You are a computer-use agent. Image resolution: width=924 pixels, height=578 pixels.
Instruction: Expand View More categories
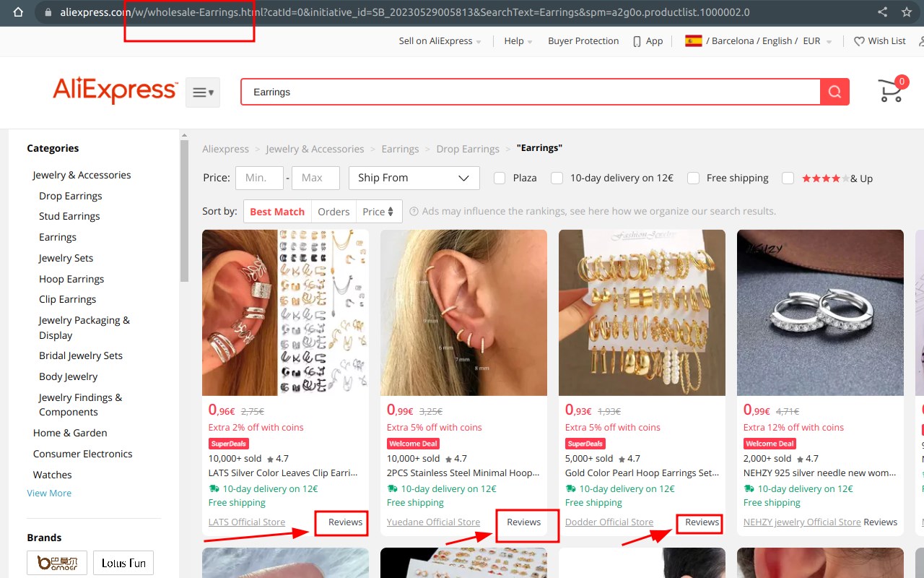point(49,493)
